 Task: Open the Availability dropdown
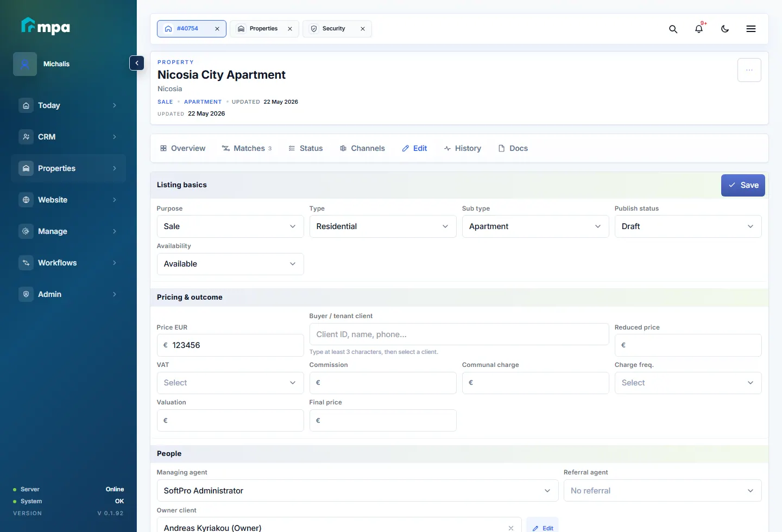(x=230, y=264)
